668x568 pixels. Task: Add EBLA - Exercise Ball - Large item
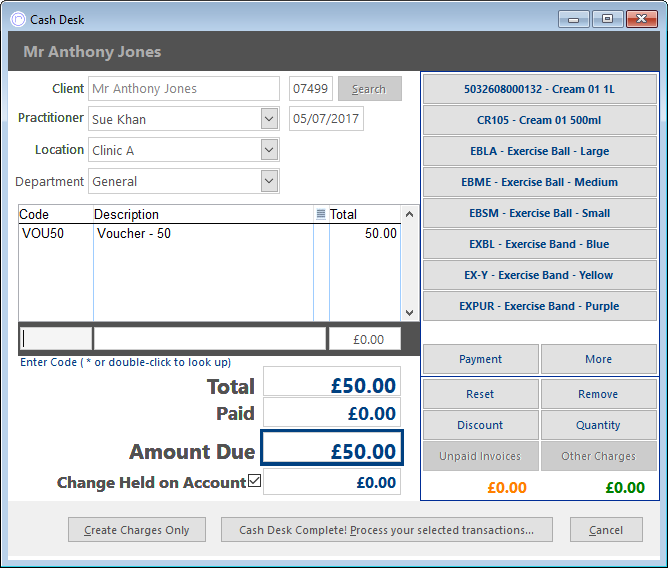tap(539, 151)
